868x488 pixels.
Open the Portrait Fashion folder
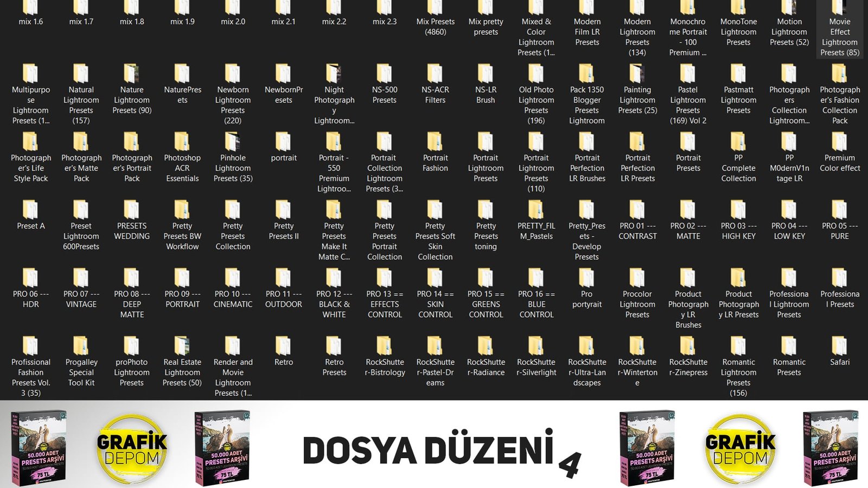point(435,152)
